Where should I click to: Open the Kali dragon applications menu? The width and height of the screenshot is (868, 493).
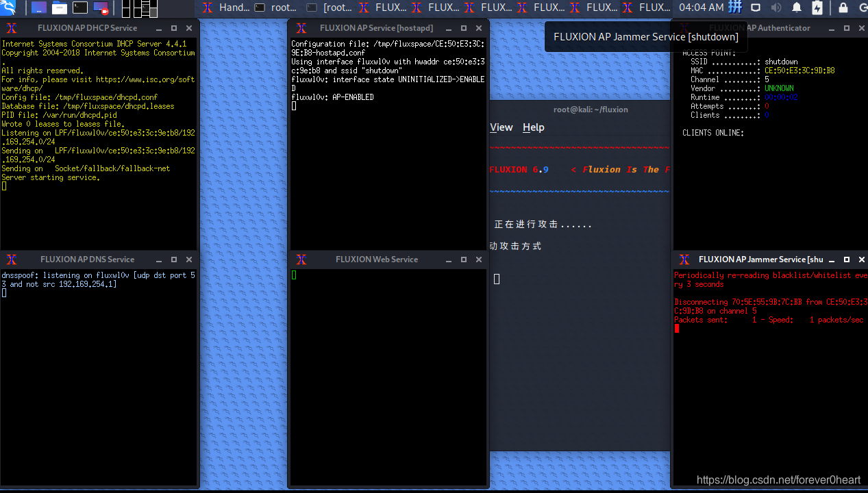click(x=8, y=8)
